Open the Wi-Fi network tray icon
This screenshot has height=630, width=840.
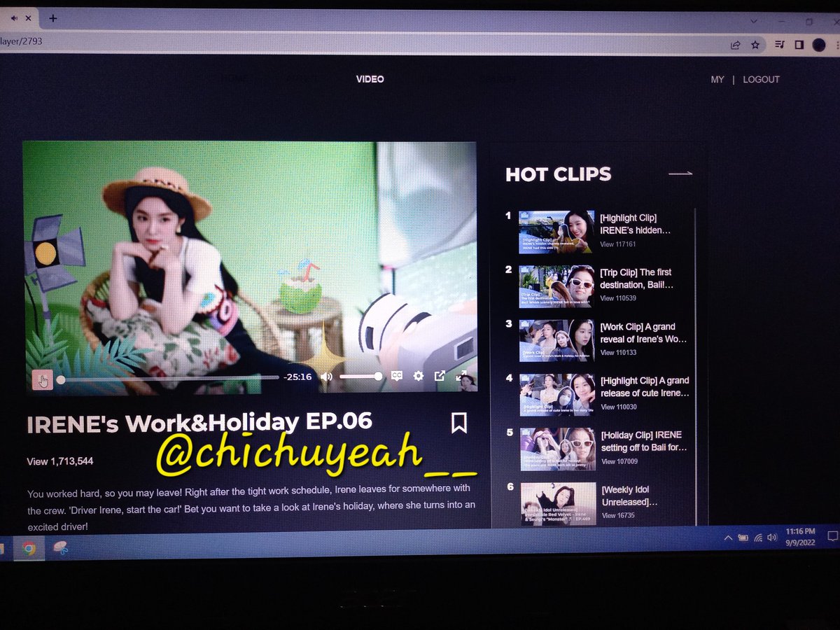(x=757, y=538)
